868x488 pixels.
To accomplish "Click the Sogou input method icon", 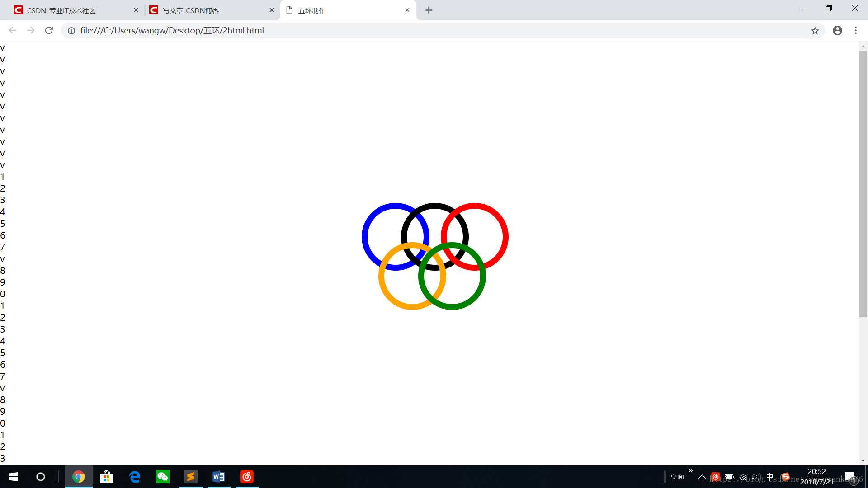I will pos(785,477).
